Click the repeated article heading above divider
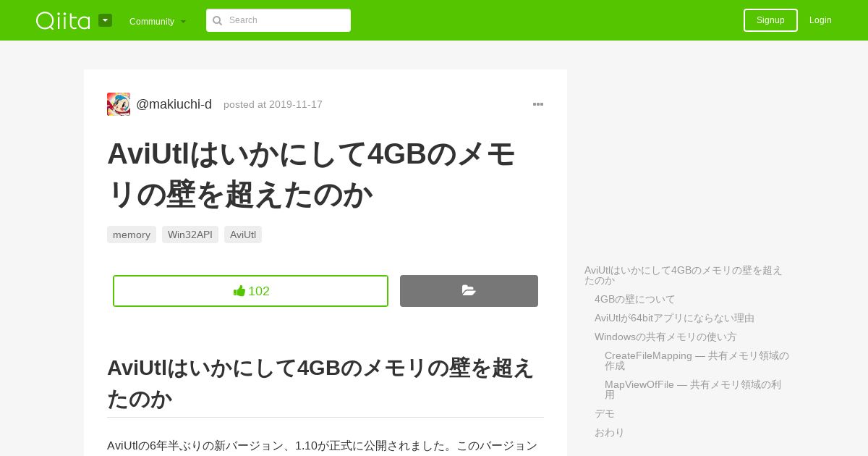868x456 pixels. click(x=320, y=383)
